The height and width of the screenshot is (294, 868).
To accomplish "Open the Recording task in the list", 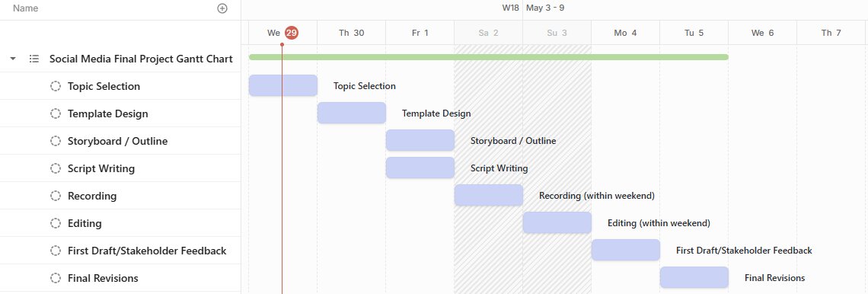I will tap(92, 196).
